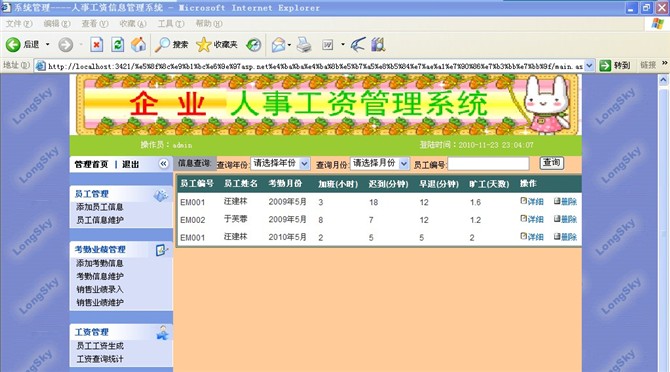The height and width of the screenshot is (372, 670).
Task: Open the 收藏 menu
Action: [132, 24]
